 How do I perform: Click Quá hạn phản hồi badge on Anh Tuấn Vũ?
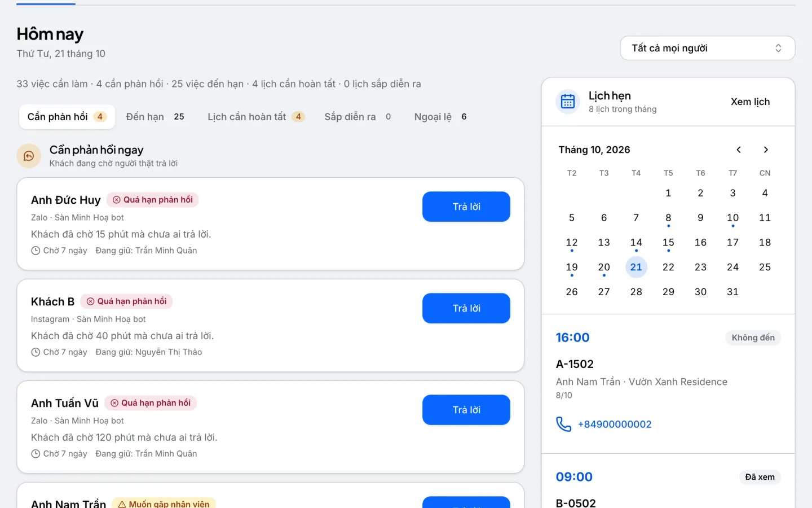click(x=151, y=403)
